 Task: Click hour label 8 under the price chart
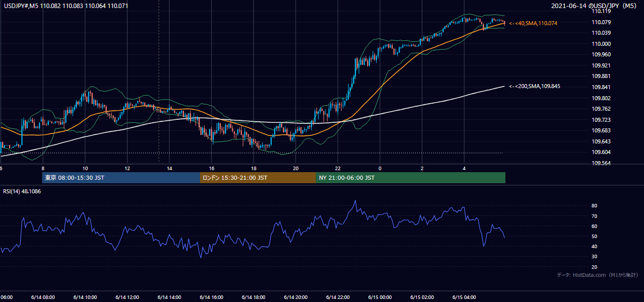(43, 169)
